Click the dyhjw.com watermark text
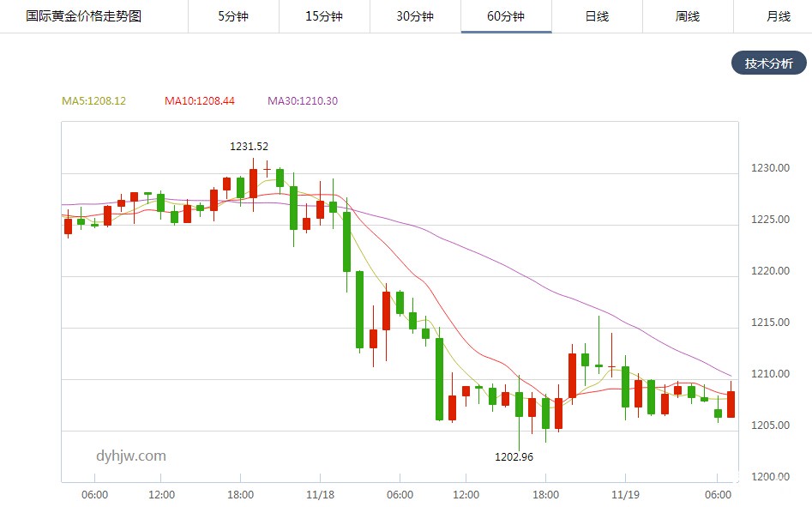Image resolution: width=812 pixels, height=507 pixels. (x=131, y=456)
